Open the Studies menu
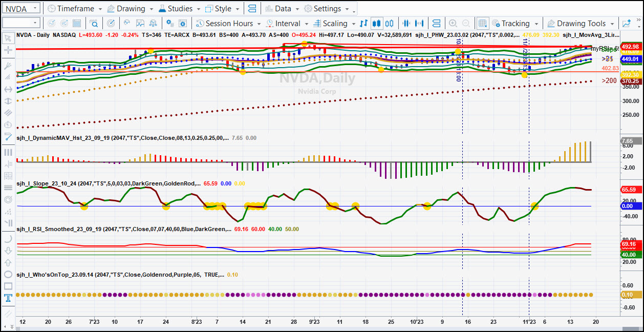 pyautogui.click(x=180, y=9)
